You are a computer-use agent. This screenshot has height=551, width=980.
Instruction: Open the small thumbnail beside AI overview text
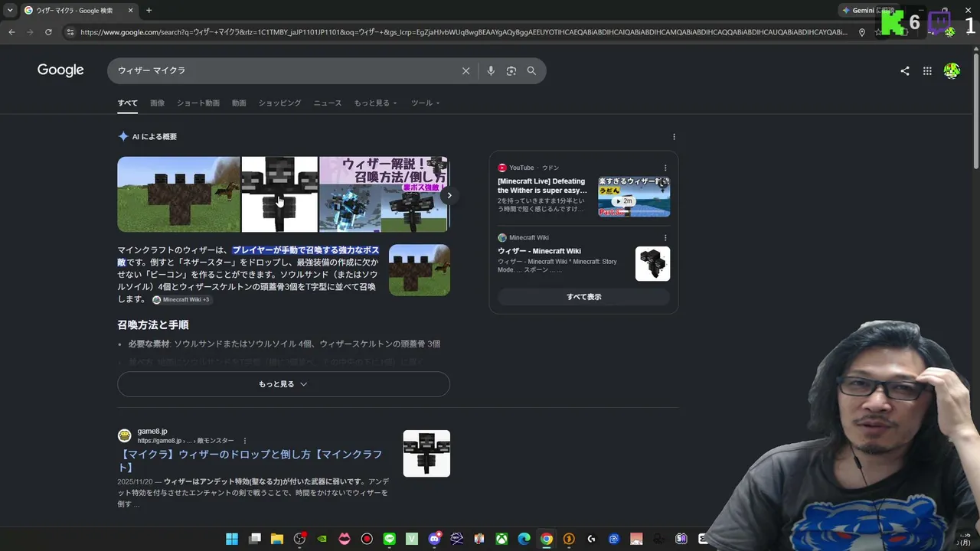(x=420, y=270)
